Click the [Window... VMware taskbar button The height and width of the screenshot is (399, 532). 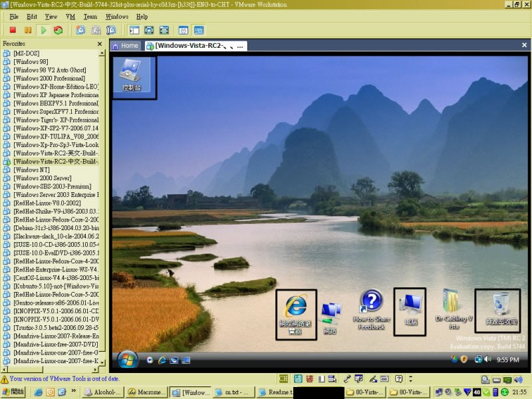coord(190,392)
